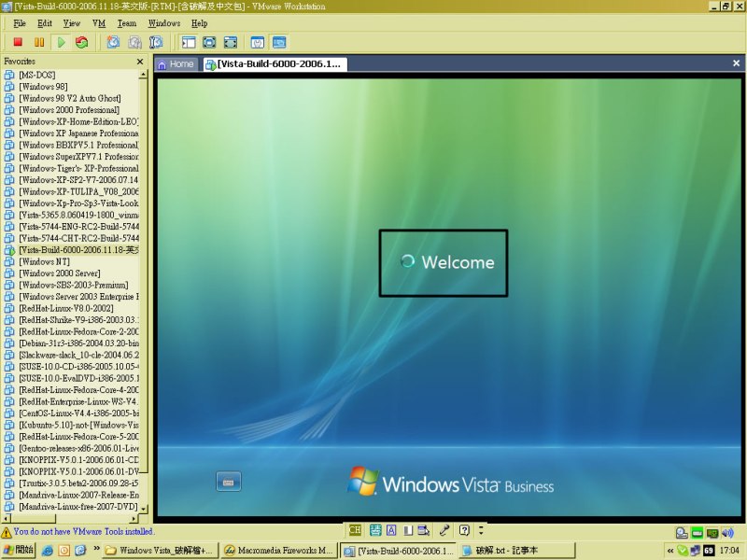Click the language bar half-shape toggle icon
Image resolution: width=747 pixels, height=560 pixels.
pyautogui.click(x=408, y=530)
